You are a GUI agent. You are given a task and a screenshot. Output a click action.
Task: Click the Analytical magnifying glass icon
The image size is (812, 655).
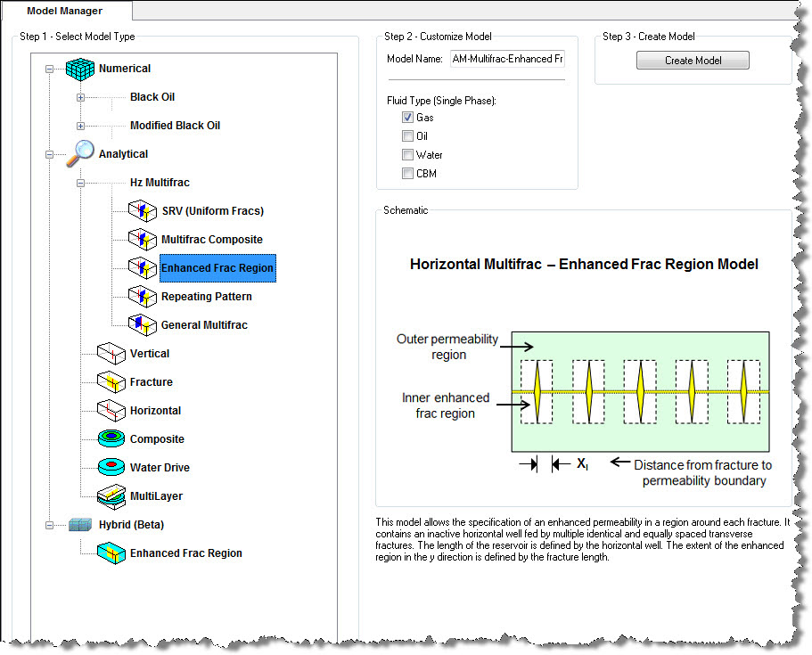point(80,153)
